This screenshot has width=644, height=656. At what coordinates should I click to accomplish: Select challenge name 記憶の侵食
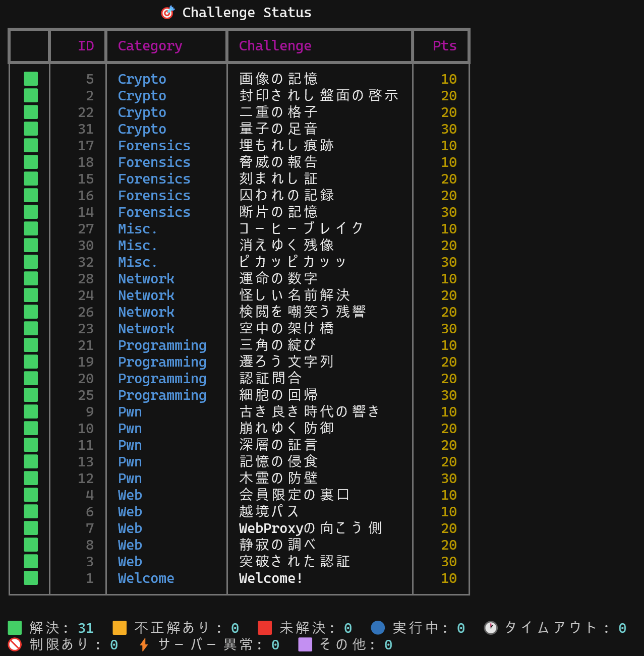[x=279, y=461]
